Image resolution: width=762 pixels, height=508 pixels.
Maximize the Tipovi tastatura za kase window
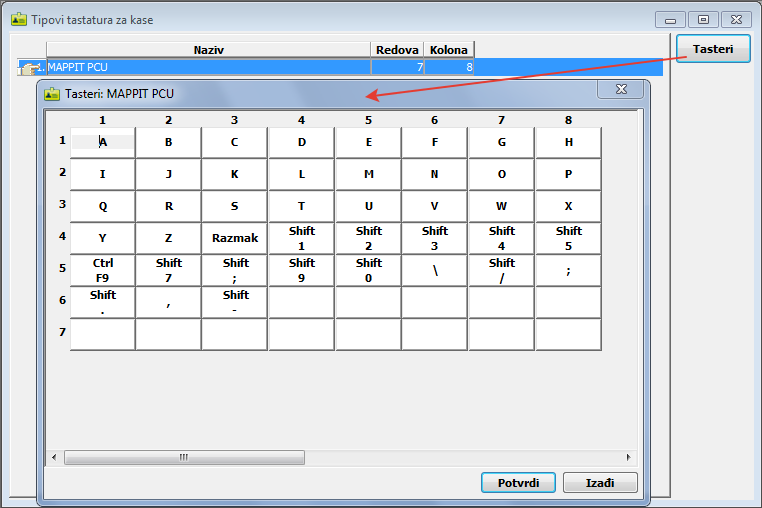(x=703, y=19)
